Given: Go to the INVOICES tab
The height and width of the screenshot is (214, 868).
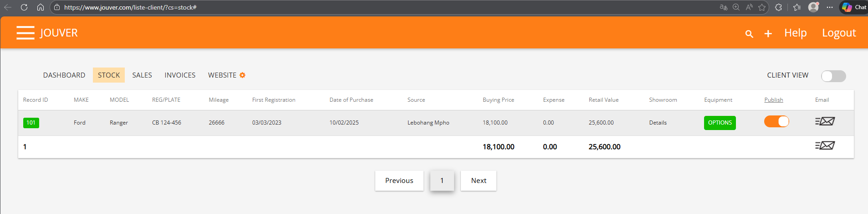Looking at the screenshot, I should [x=180, y=75].
